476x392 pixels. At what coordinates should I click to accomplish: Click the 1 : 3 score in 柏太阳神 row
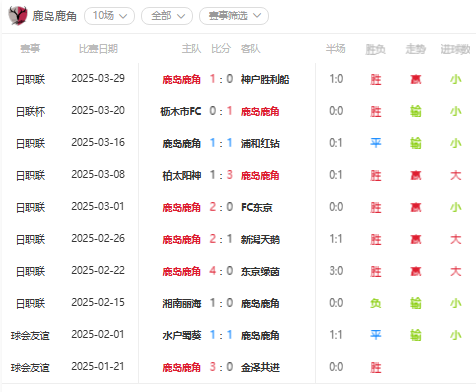click(221, 175)
